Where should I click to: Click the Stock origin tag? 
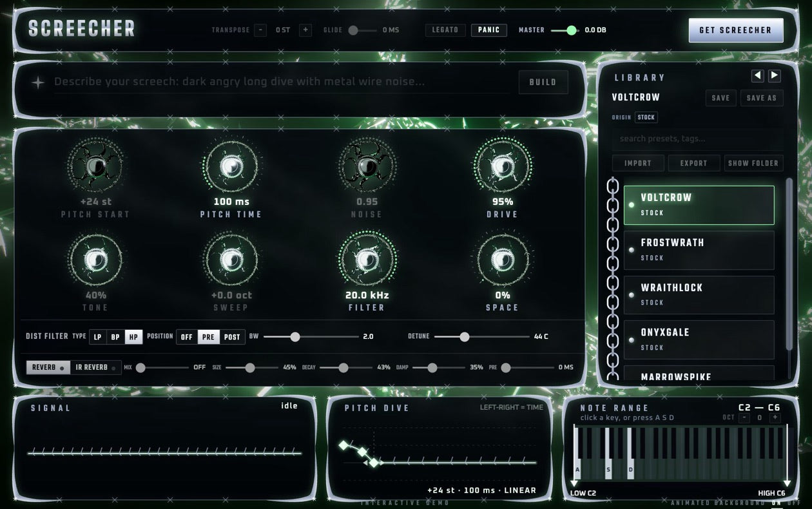(x=646, y=117)
